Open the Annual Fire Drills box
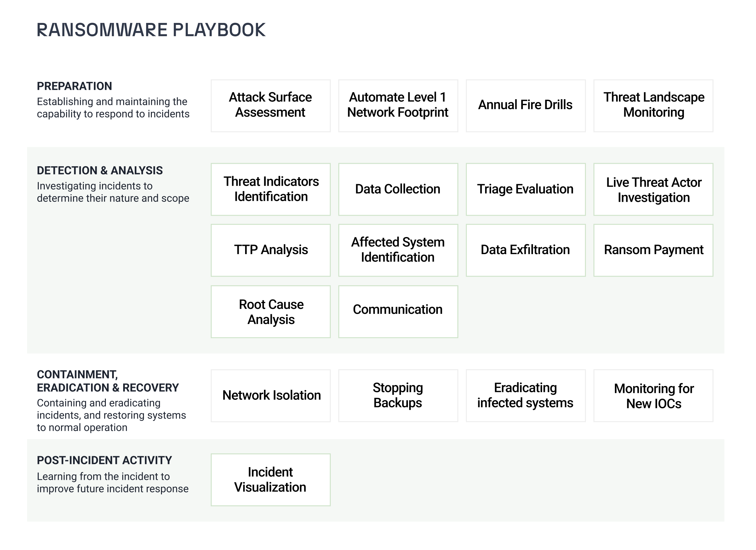Image resolution: width=756 pixels, height=550 pixels. click(x=526, y=105)
